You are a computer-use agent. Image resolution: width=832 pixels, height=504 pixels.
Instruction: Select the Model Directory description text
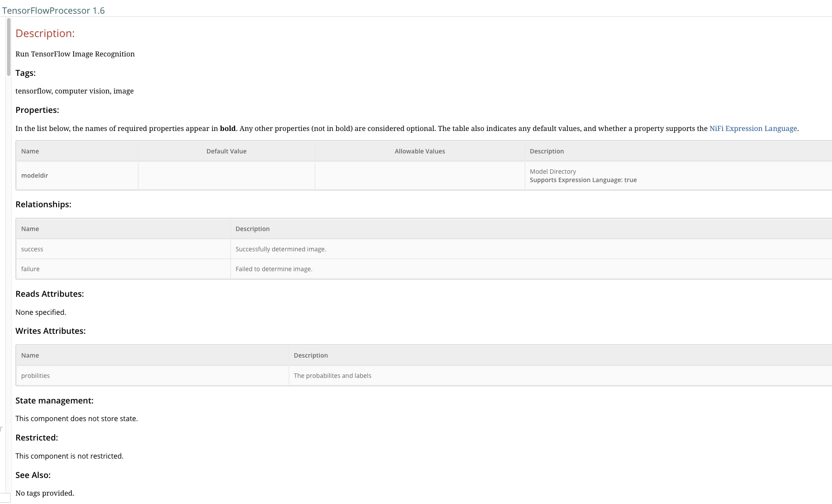(x=553, y=172)
